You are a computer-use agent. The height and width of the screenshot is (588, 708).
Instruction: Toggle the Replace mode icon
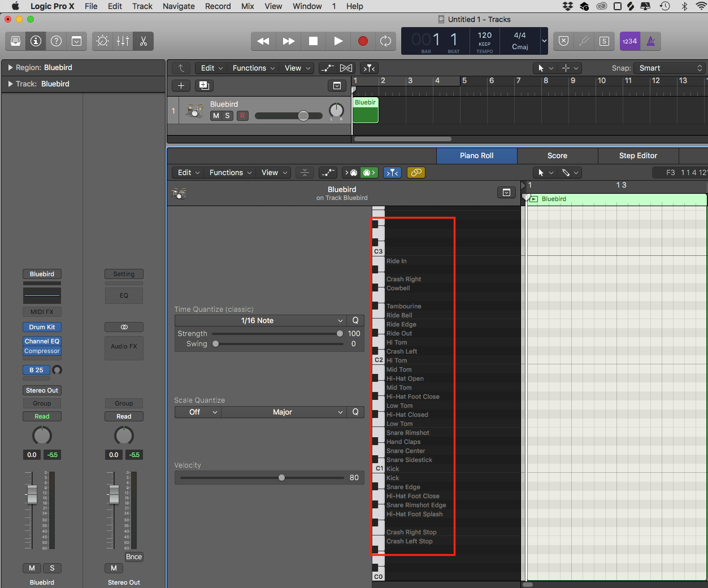[563, 41]
